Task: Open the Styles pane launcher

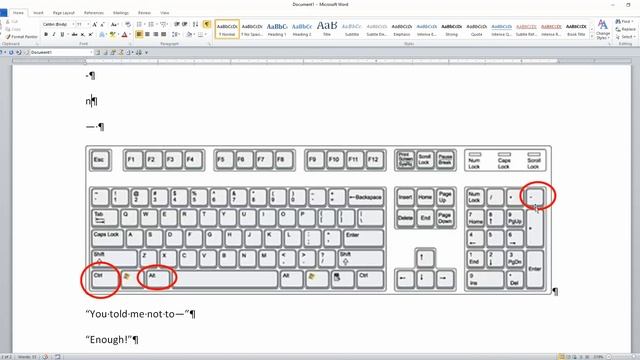Action: click(x=609, y=44)
